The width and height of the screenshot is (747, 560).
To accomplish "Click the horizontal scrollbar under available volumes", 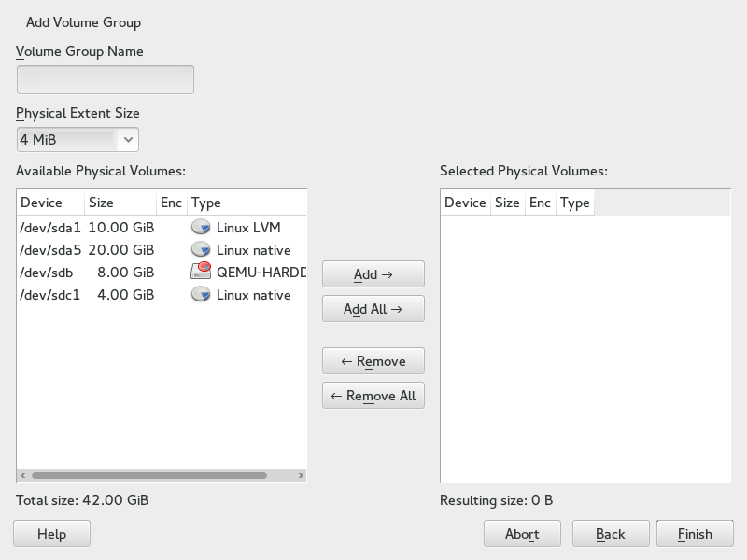I will click(x=149, y=475).
